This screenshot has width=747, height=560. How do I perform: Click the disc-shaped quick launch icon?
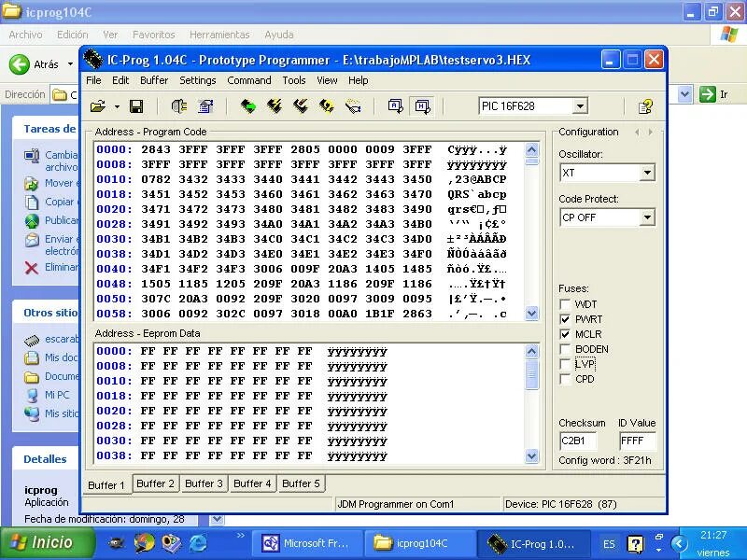click(x=171, y=543)
